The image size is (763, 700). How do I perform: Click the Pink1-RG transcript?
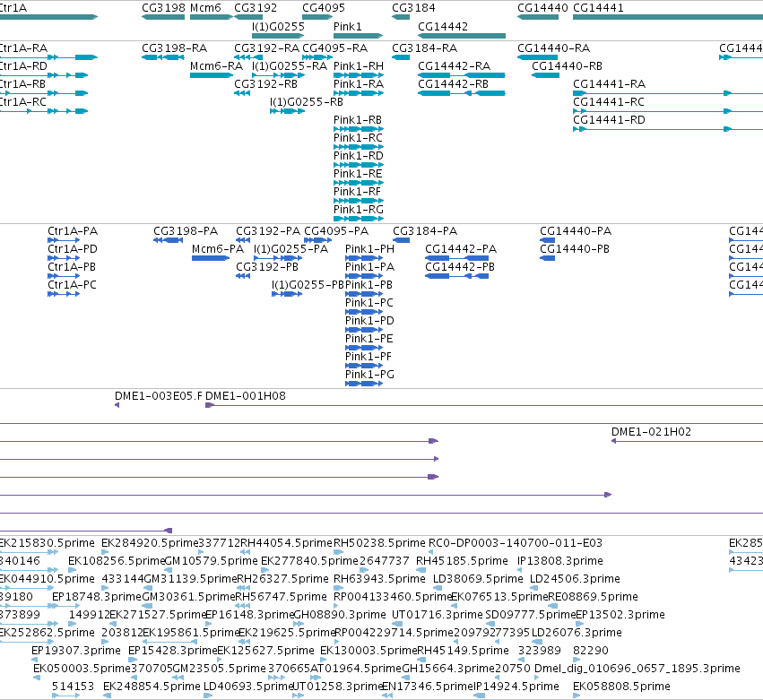(x=359, y=219)
